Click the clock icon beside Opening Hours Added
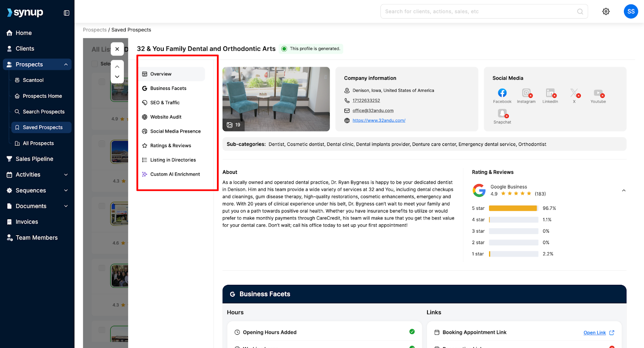This screenshot has width=644, height=348. pos(237,332)
